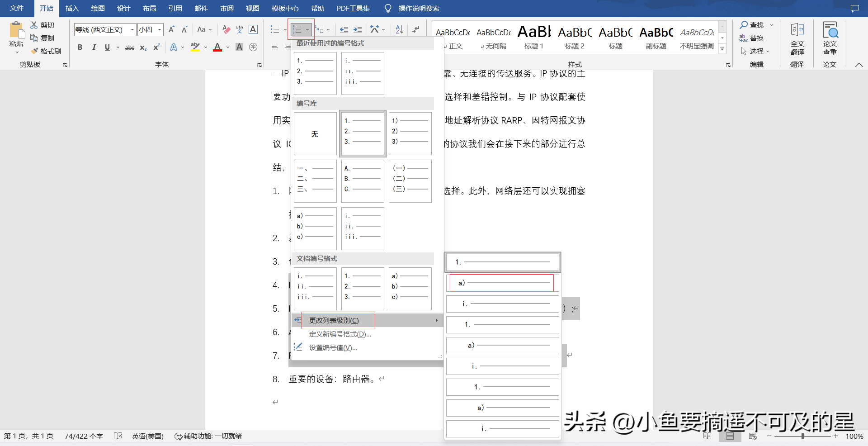Click the decrease indent icon
Viewport: 868px width, 446px height.
tap(344, 29)
